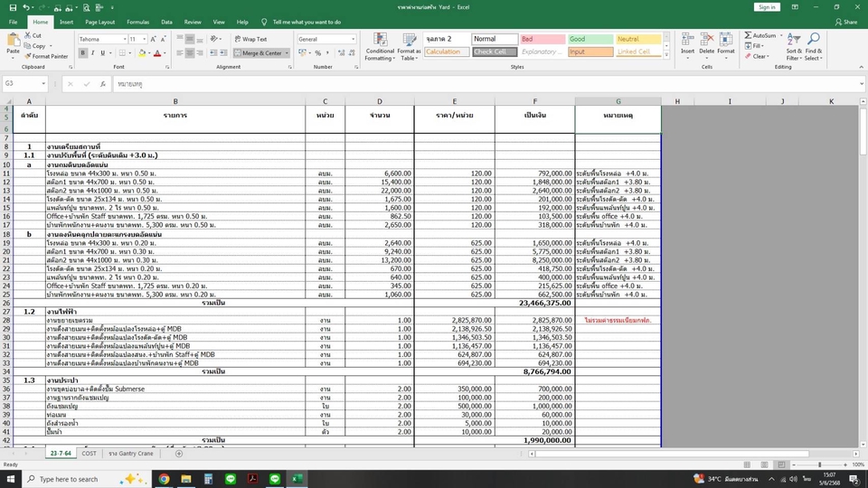The width and height of the screenshot is (868, 488).
Task: Apply the Normal cell style
Action: [x=495, y=39]
